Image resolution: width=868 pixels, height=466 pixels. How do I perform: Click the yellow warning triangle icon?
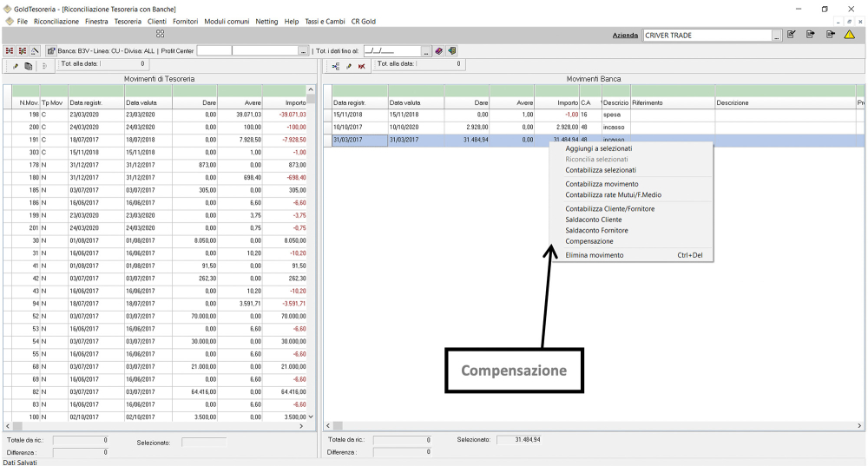pyautogui.click(x=849, y=35)
